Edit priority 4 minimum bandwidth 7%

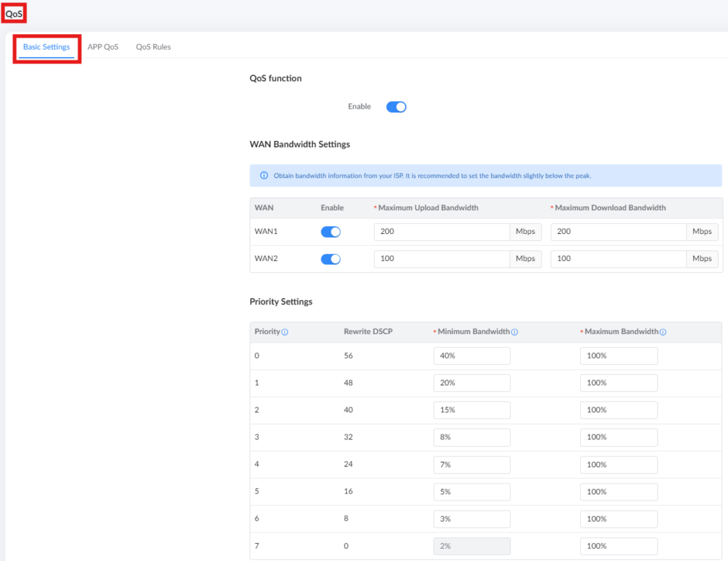pyautogui.click(x=472, y=464)
